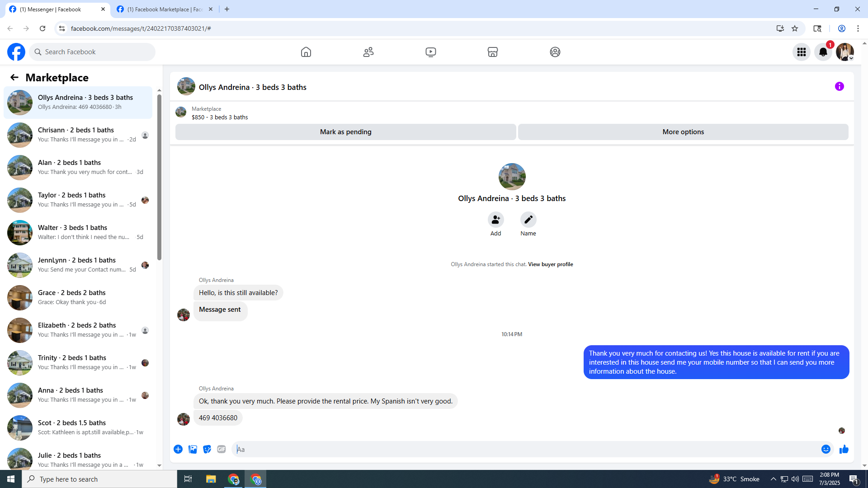Open Facebook Home icon
This screenshot has height=488, width=868.
306,52
